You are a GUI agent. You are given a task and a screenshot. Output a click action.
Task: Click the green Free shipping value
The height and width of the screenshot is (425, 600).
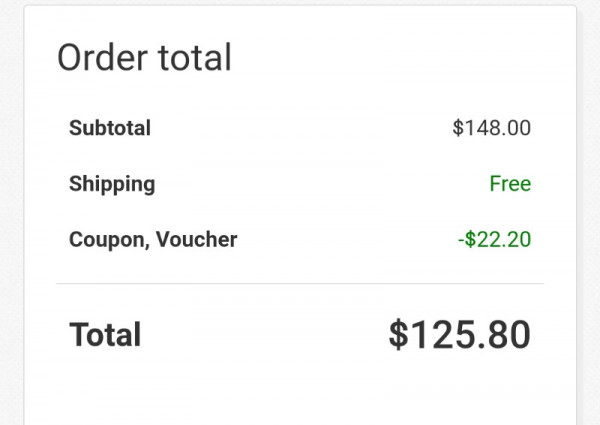click(510, 184)
